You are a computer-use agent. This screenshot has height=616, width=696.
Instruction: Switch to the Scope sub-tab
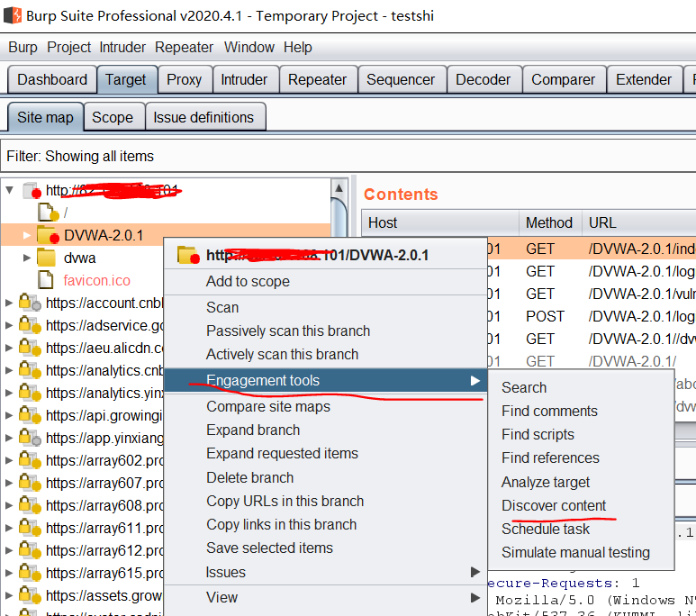click(113, 117)
